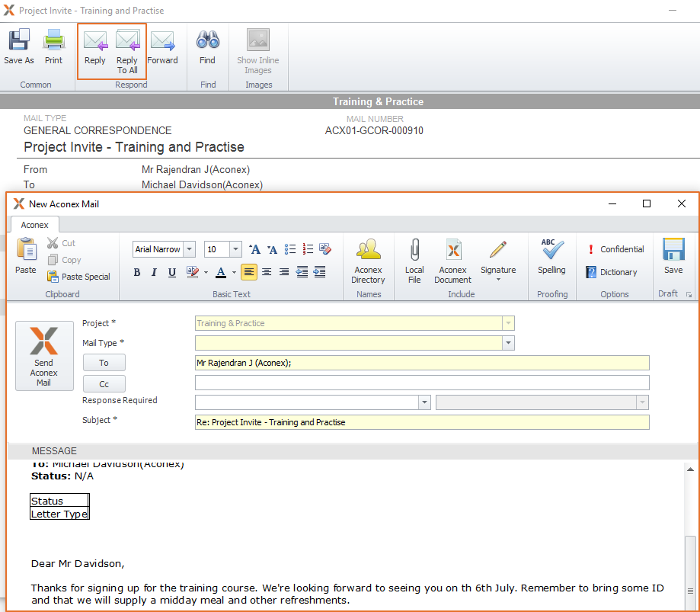The image size is (700, 612).
Task: Open the Dictionary option
Action: coord(612,272)
